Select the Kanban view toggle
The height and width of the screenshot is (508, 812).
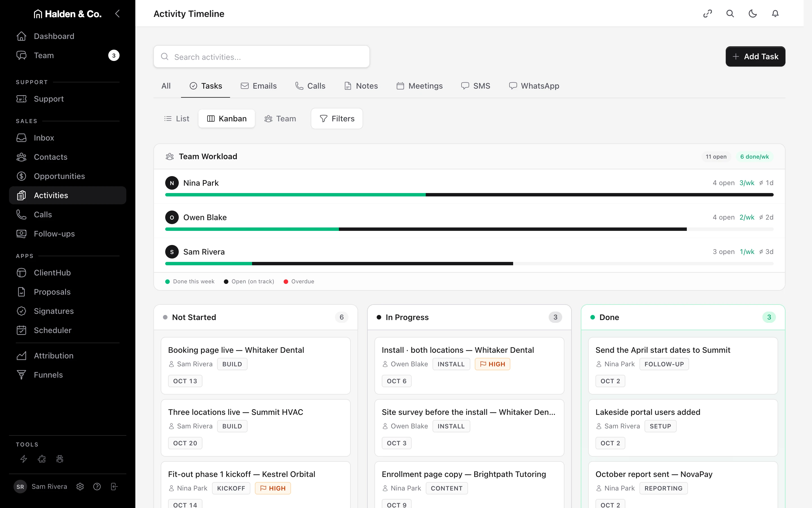227,119
